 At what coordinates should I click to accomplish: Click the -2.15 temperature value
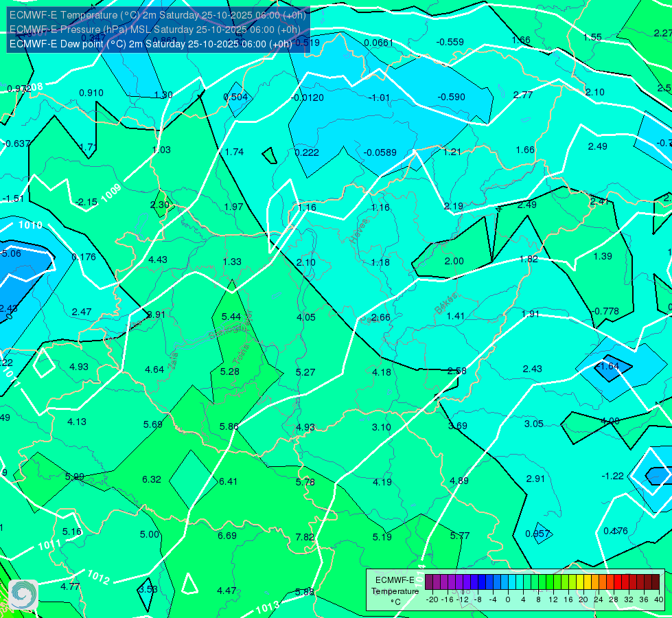[86, 202]
